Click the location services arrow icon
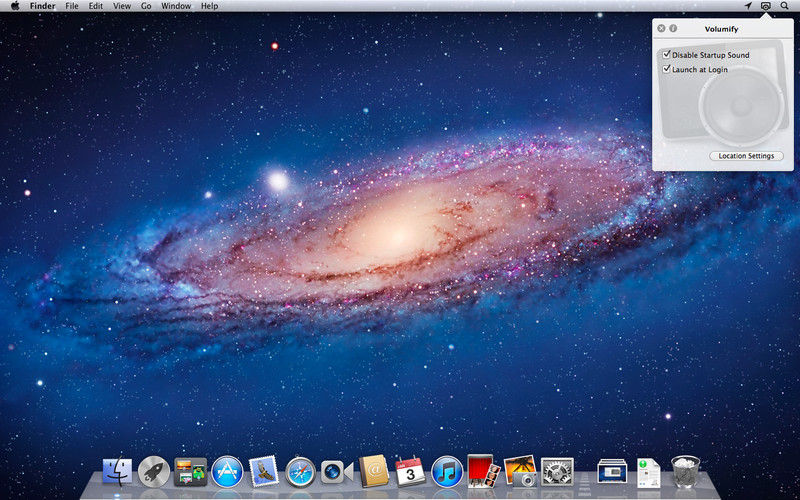 [748, 6]
